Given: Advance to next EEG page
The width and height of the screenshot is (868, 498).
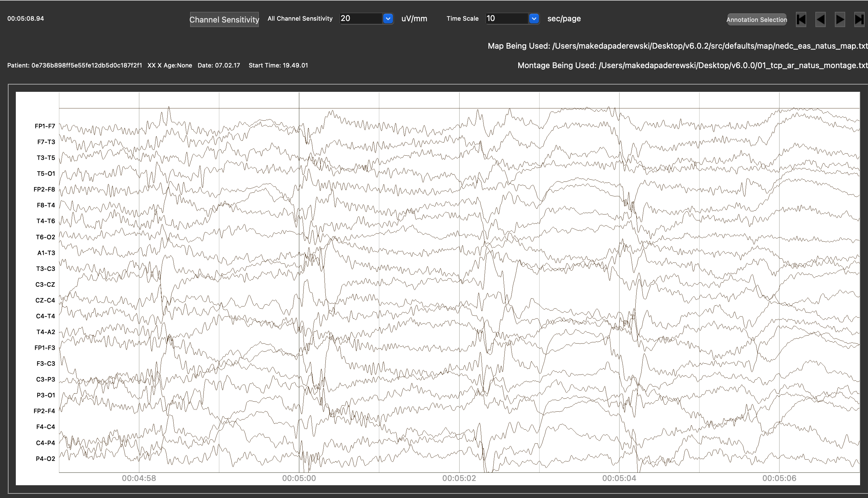Looking at the screenshot, I should click(840, 19).
